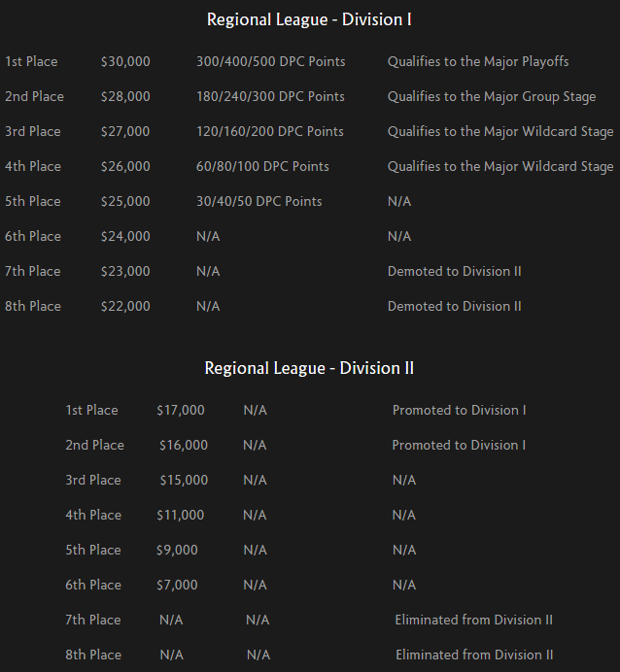
Task: Click the "Regional League - Division II" heading
Action: pyautogui.click(x=309, y=368)
